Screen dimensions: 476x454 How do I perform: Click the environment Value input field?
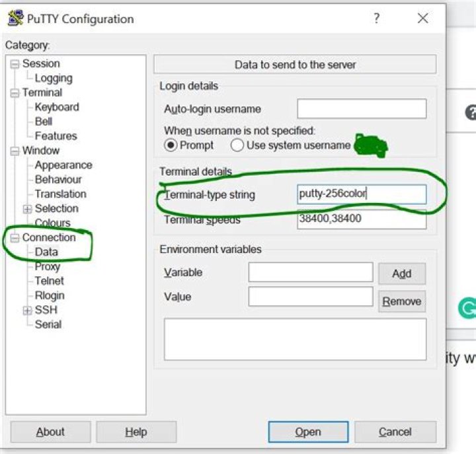pyautogui.click(x=311, y=297)
